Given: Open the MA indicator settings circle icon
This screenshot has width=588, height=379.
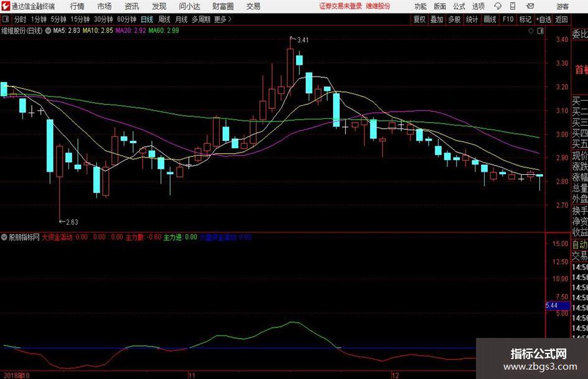Looking at the screenshot, I should coord(48,30).
